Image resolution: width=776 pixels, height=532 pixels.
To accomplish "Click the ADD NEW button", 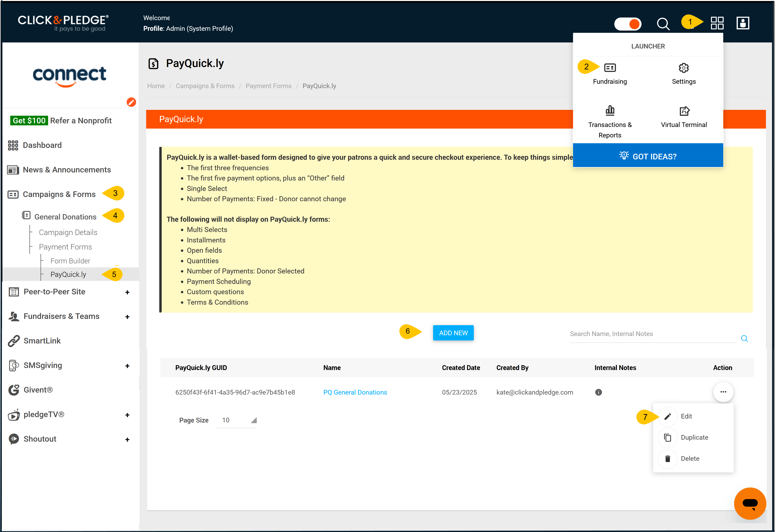I will click(453, 333).
